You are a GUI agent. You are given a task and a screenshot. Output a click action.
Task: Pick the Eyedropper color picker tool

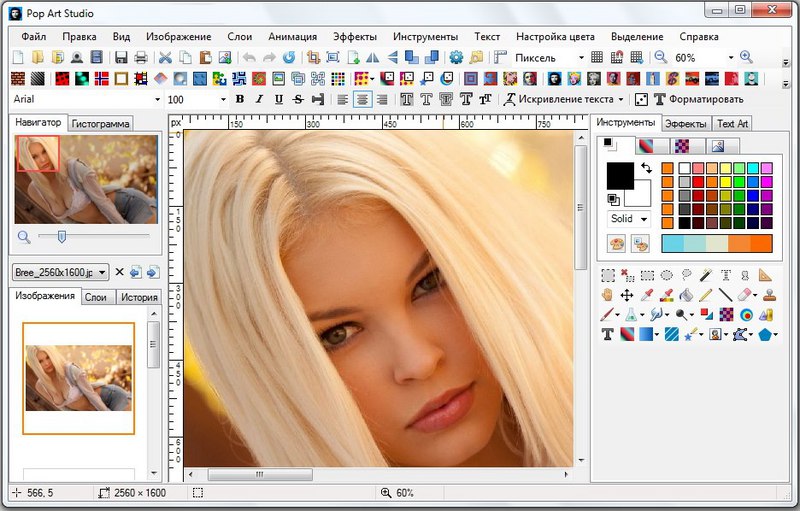[x=647, y=295]
